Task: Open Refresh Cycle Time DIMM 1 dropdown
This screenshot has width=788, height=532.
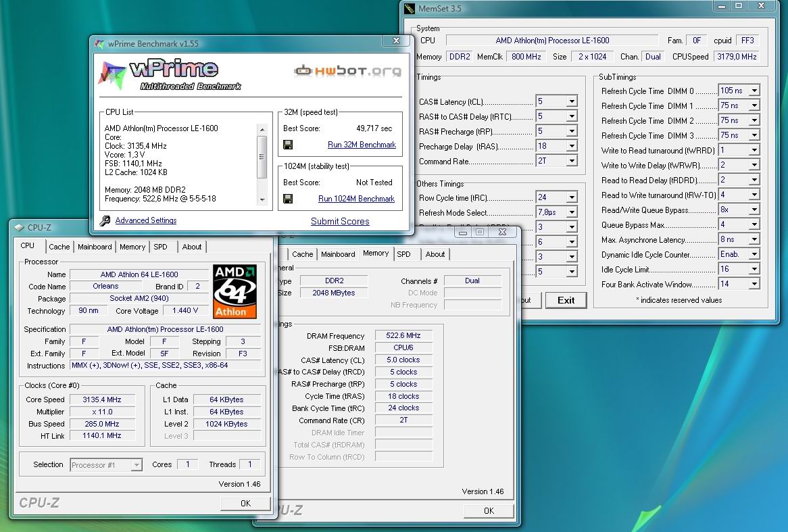Action: coord(754,105)
